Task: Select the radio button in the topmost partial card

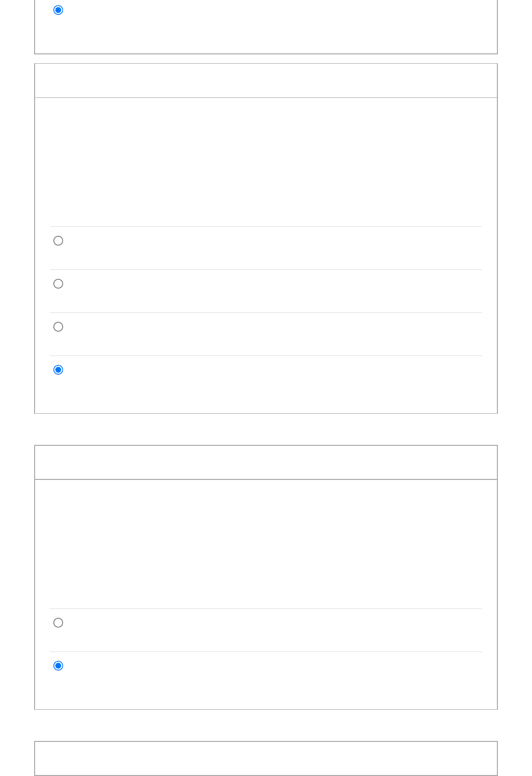Action: 58,10
